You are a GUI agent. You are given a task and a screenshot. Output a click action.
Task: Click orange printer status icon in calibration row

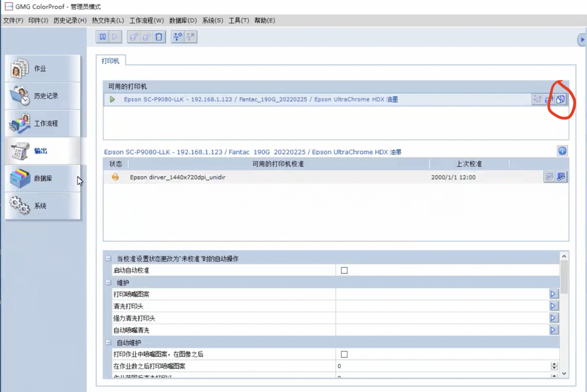coord(115,177)
